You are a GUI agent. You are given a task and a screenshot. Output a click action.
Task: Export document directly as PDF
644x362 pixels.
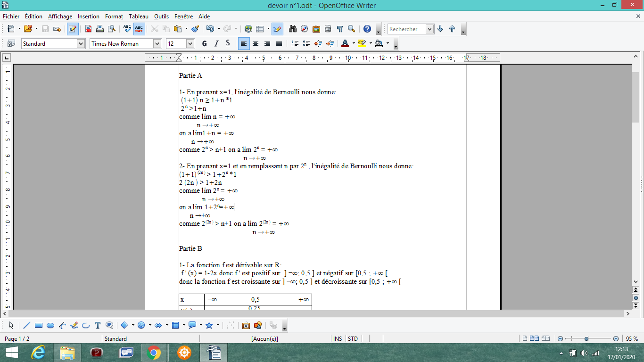(88, 29)
